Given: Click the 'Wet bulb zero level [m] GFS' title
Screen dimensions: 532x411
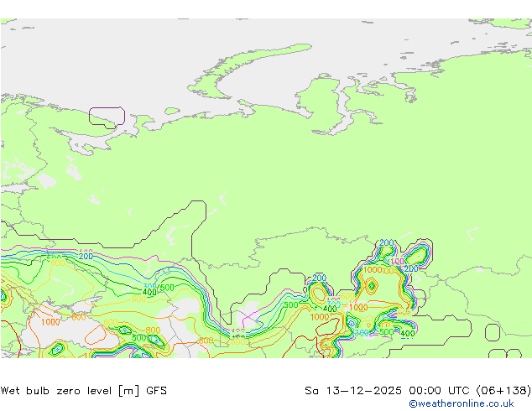Looking at the screenshot, I should pyautogui.click(x=83, y=391).
